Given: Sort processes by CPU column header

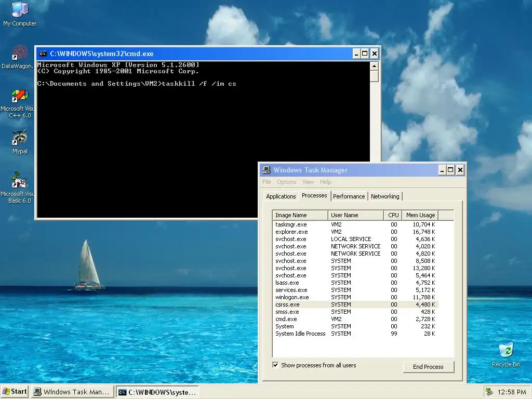Looking at the screenshot, I should [x=393, y=215].
